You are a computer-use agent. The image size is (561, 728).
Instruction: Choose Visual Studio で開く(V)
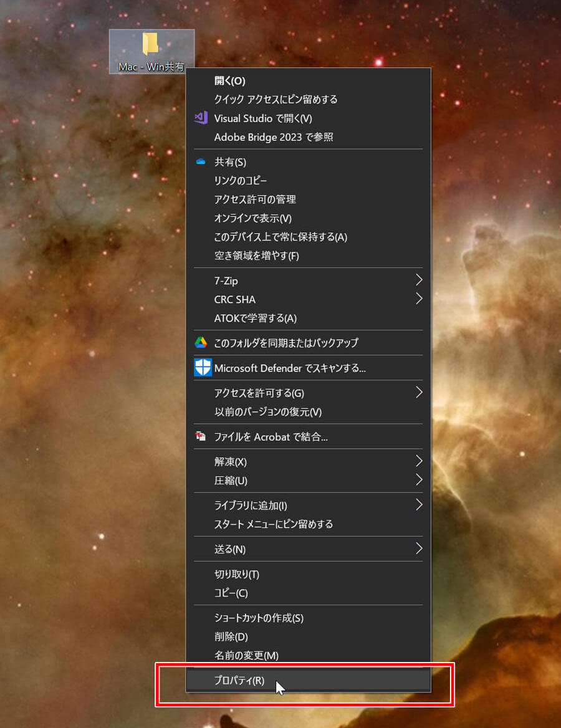(x=309, y=118)
